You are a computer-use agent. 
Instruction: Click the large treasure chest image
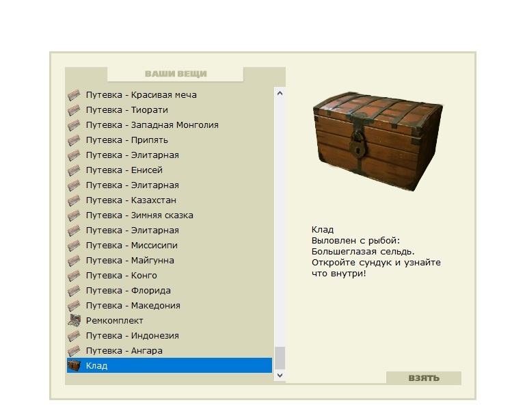tap(377, 141)
